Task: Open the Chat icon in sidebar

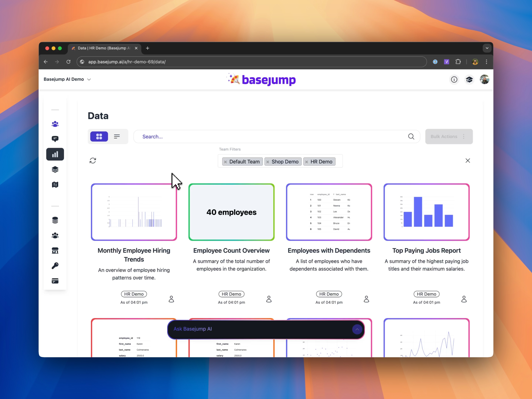Action: coord(55,139)
